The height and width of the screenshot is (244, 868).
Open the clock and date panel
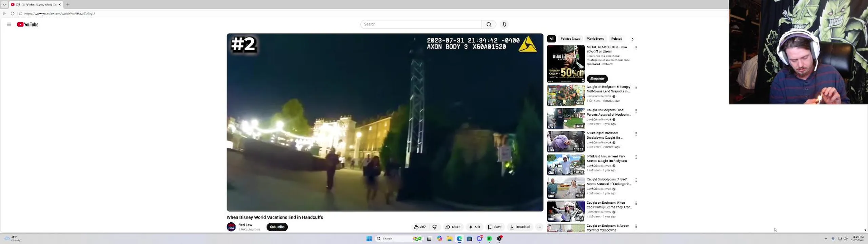coord(857,239)
